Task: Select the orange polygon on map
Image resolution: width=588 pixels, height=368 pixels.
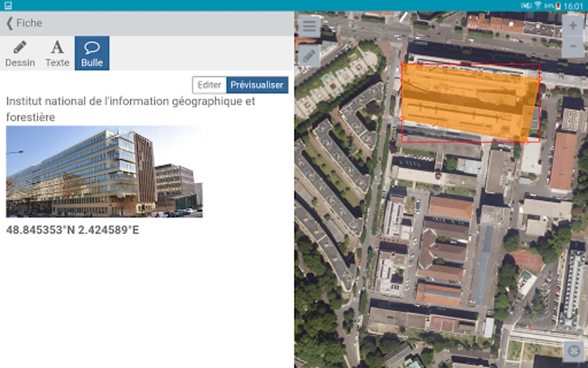Action: pos(470,102)
